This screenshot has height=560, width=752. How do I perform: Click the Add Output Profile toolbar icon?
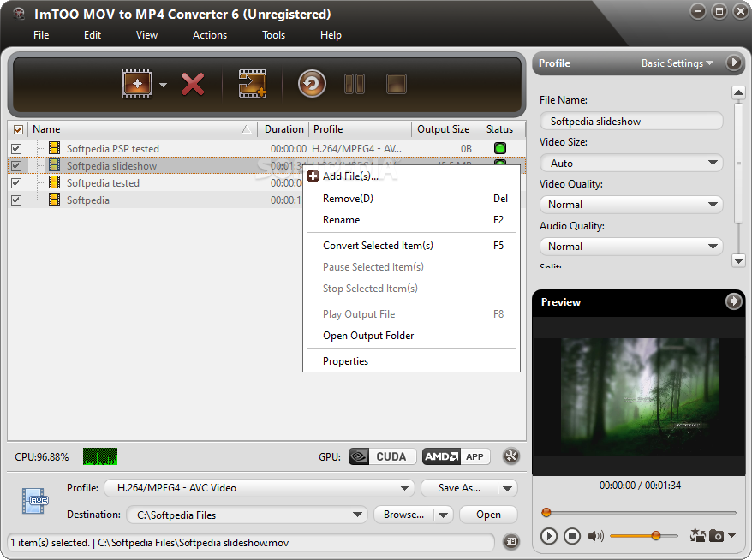253,84
